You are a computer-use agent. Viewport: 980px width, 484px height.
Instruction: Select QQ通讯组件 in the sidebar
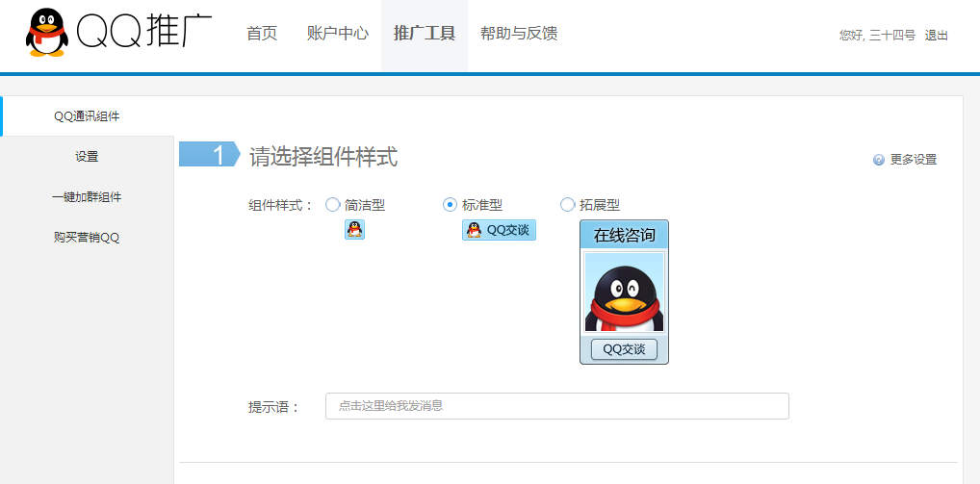(x=87, y=116)
